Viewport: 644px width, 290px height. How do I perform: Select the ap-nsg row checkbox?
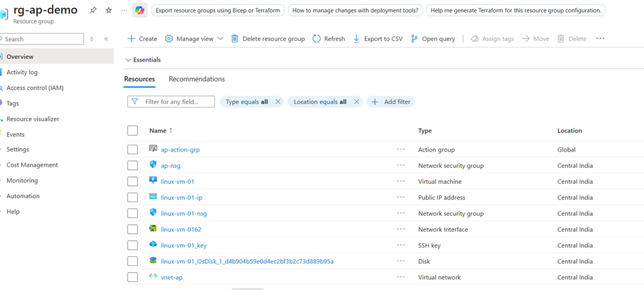(x=132, y=165)
